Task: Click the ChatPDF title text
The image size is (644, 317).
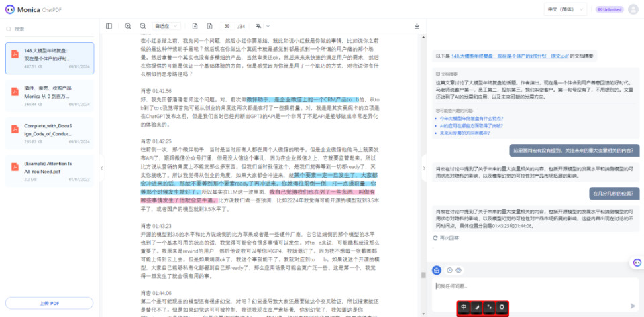Action: coord(52,10)
